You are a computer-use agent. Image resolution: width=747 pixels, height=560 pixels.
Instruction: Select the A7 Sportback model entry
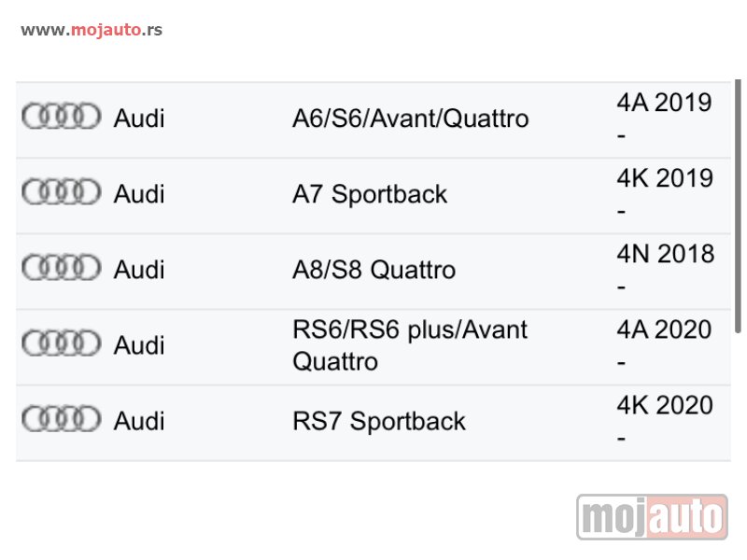(x=370, y=194)
